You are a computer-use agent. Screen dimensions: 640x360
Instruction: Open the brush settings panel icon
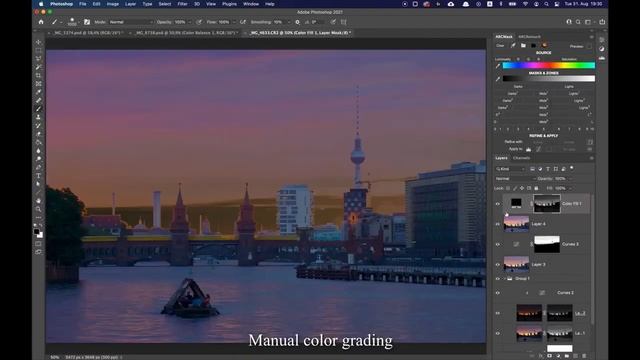(87, 22)
